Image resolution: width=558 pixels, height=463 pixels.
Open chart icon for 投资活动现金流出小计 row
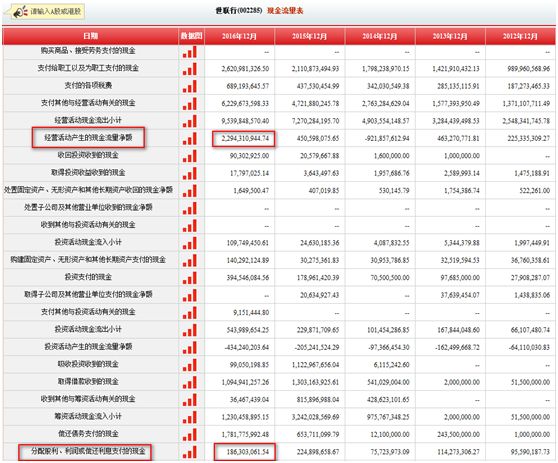(190, 331)
